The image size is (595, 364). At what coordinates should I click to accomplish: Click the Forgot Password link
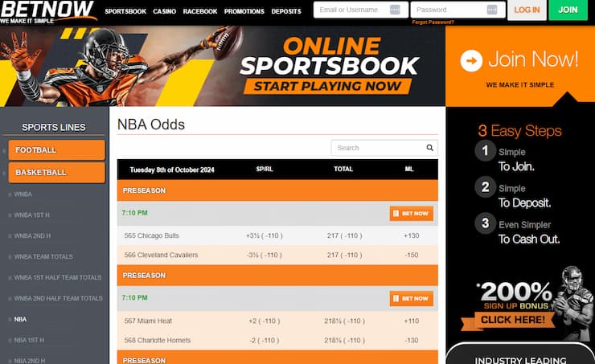[x=433, y=22]
